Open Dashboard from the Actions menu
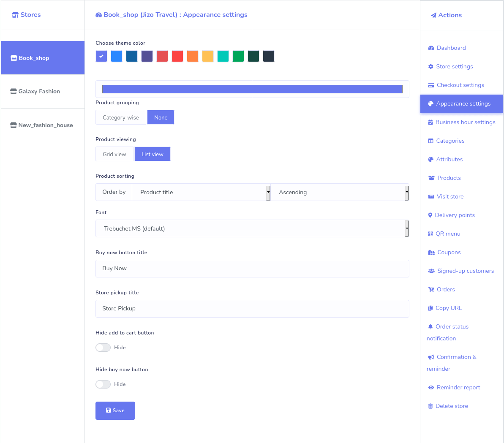 pos(451,48)
